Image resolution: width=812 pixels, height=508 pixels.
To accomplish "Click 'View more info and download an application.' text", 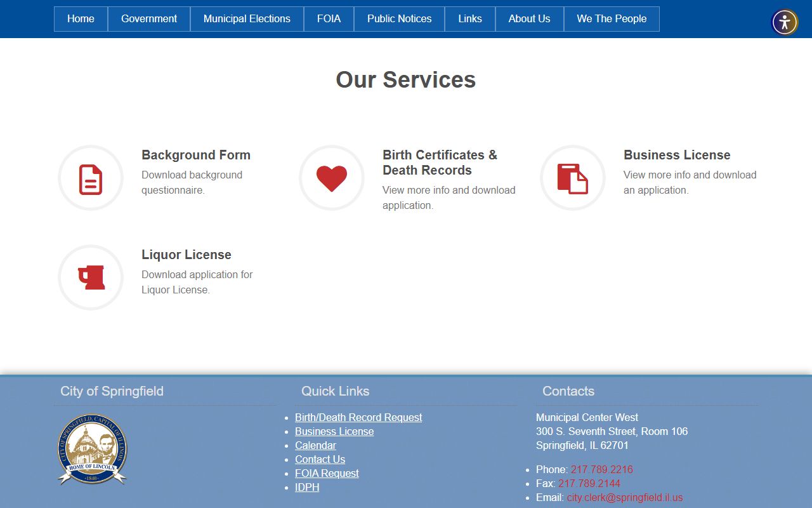I will 690,182.
